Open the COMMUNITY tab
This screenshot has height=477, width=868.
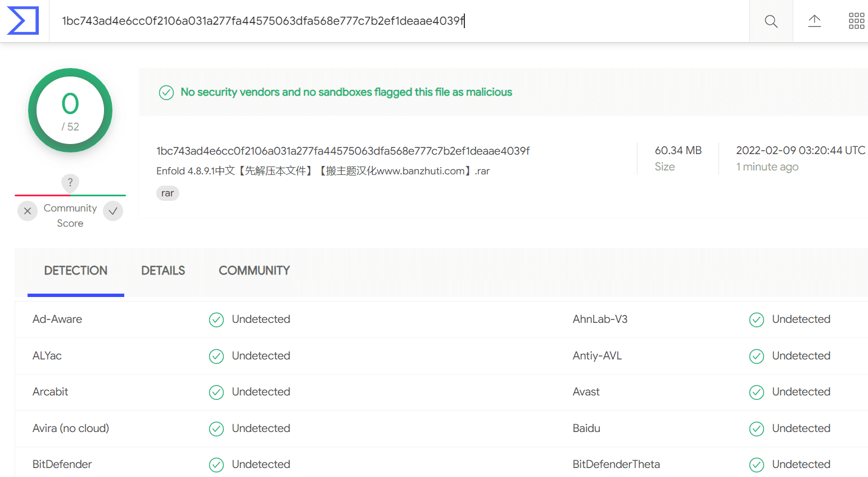[254, 271]
